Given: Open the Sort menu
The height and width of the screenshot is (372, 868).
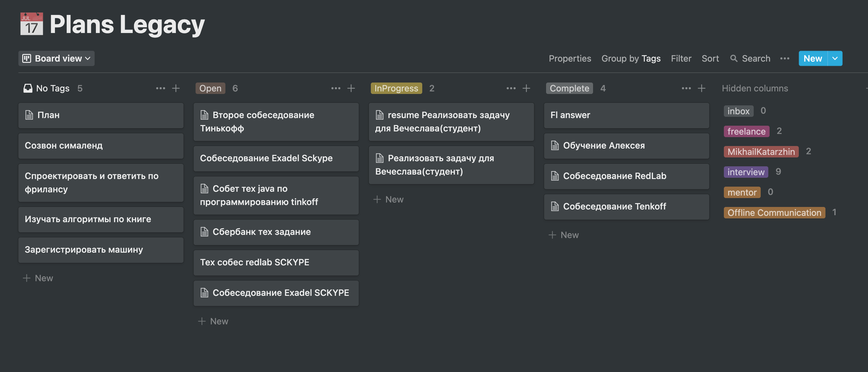Looking at the screenshot, I should pos(710,59).
